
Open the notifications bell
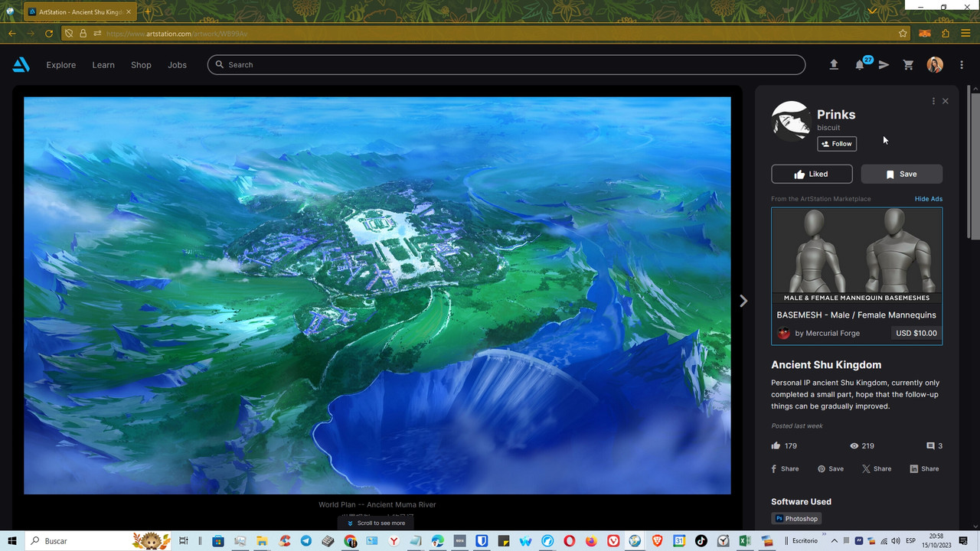pyautogui.click(x=860, y=65)
